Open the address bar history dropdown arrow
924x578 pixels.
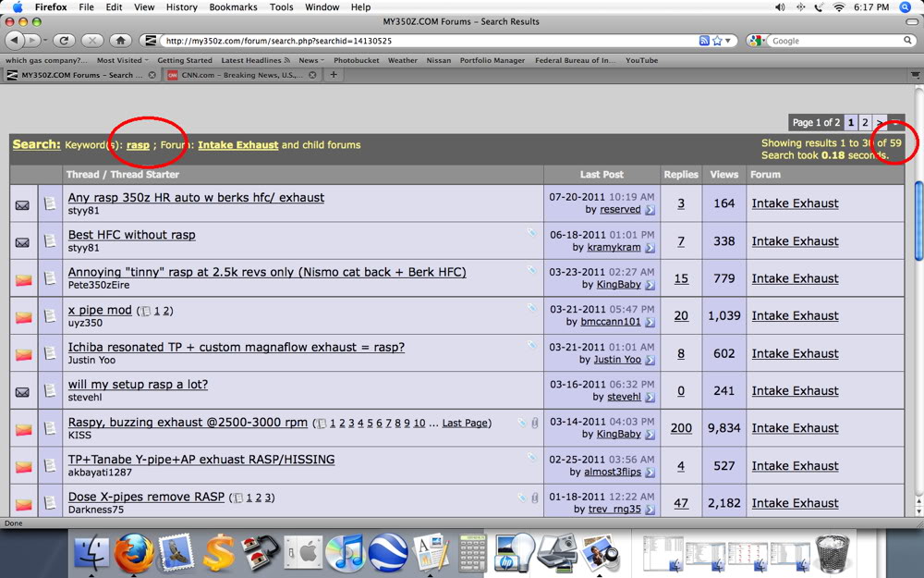click(x=728, y=41)
